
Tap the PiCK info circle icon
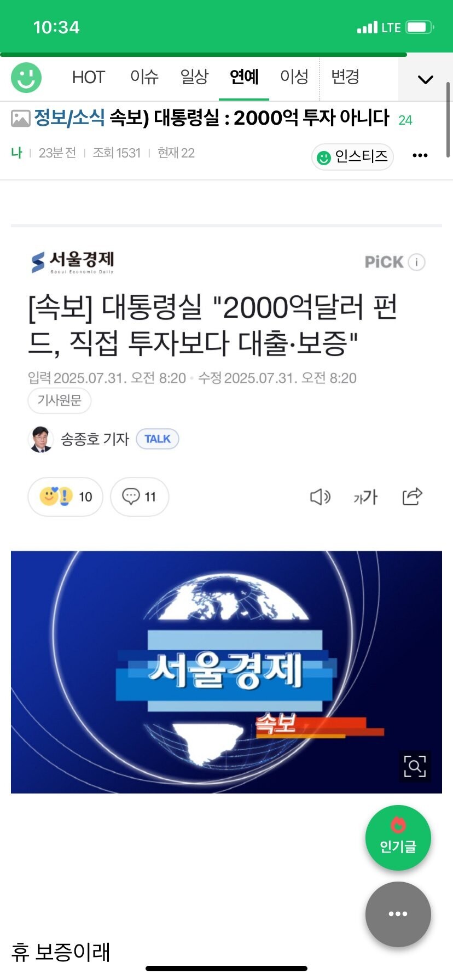(x=417, y=262)
